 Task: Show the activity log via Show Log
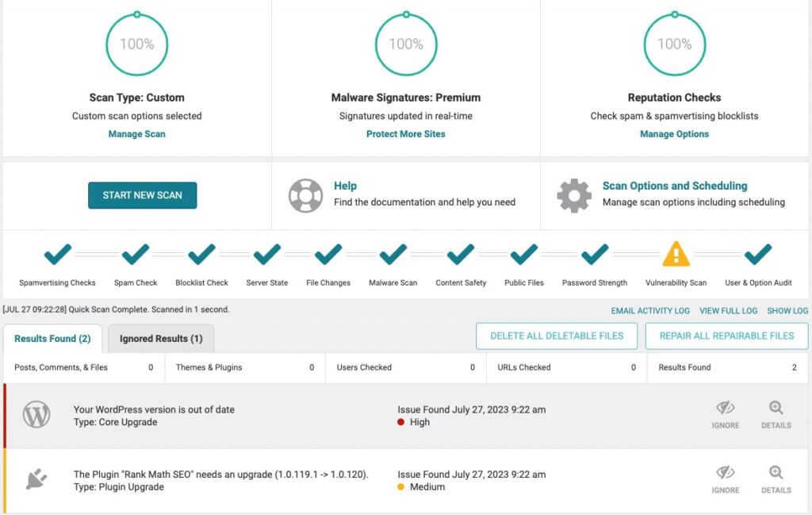pos(787,311)
